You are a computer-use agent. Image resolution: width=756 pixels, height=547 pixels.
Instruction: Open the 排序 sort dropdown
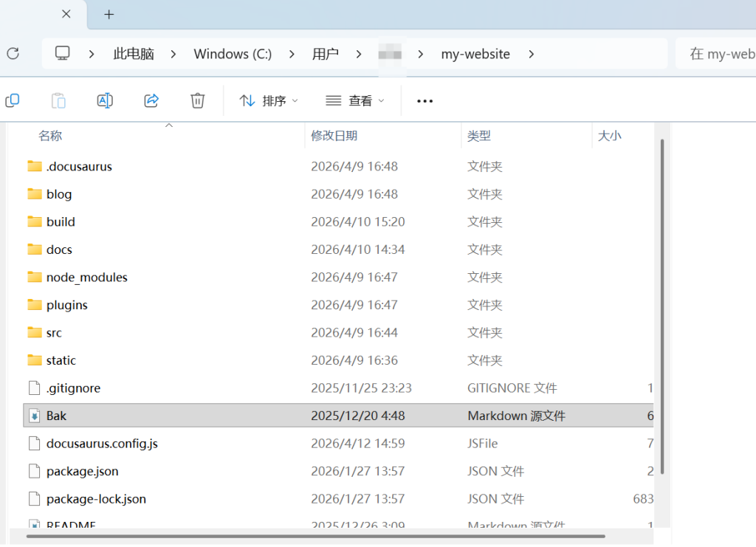click(269, 101)
